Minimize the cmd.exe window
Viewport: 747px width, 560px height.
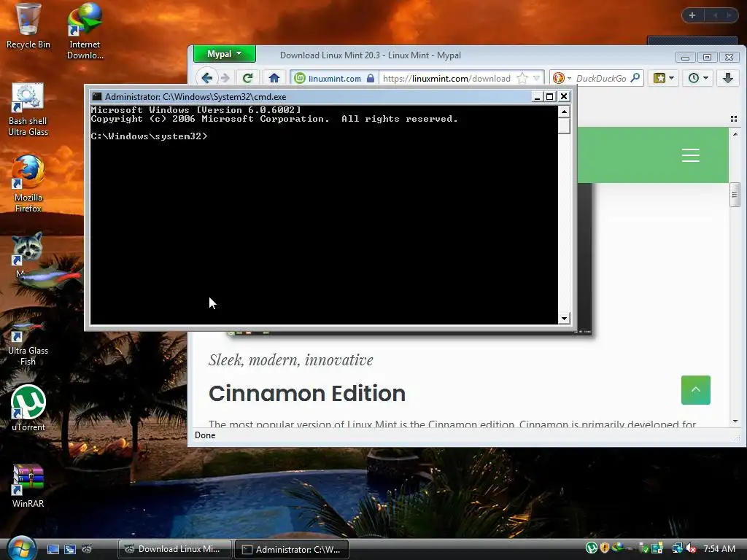[537, 97]
